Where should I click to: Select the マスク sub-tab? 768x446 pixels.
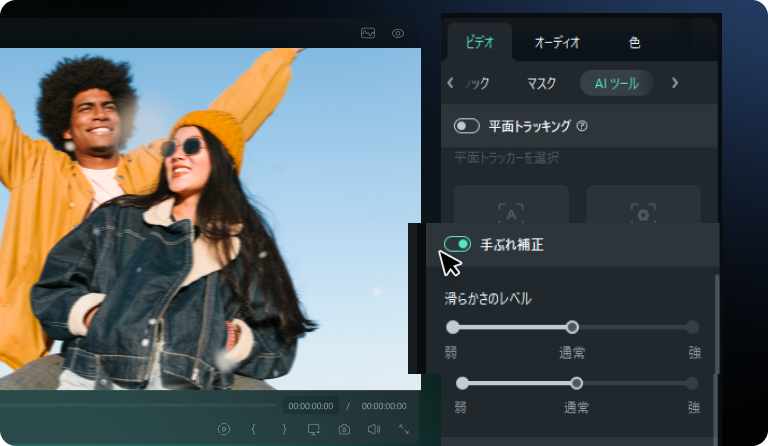(x=541, y=83)
